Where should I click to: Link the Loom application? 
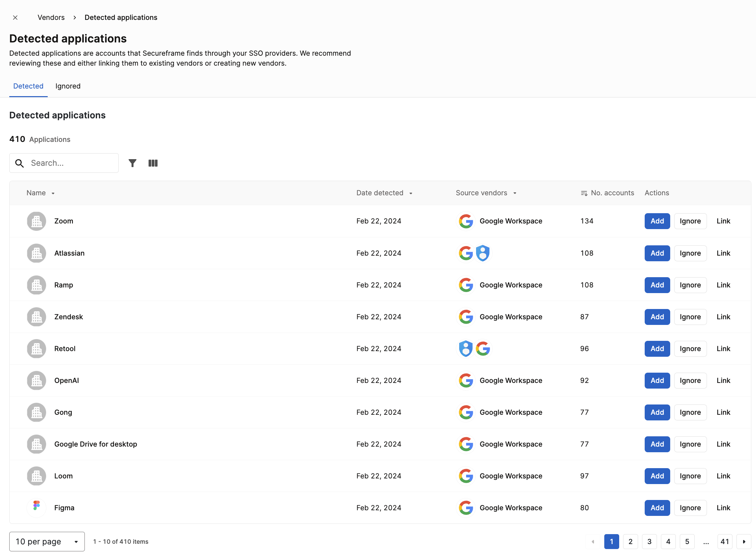[x=723, y=476]
